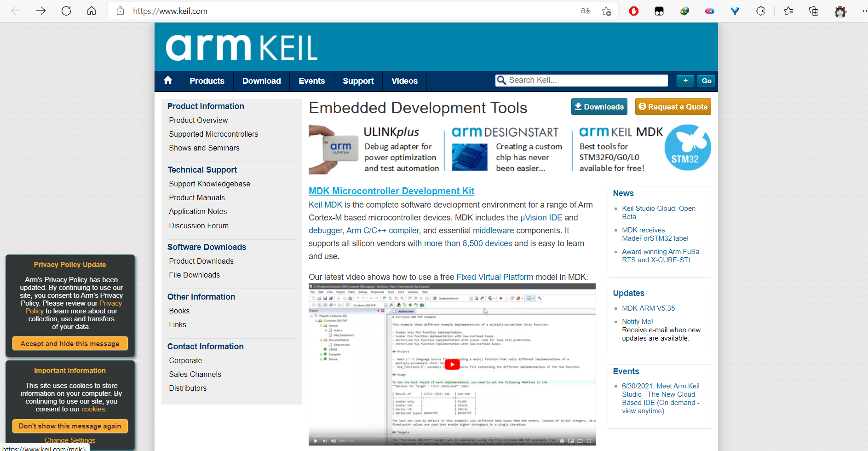Open Discussion Forum link

point(199,225)
